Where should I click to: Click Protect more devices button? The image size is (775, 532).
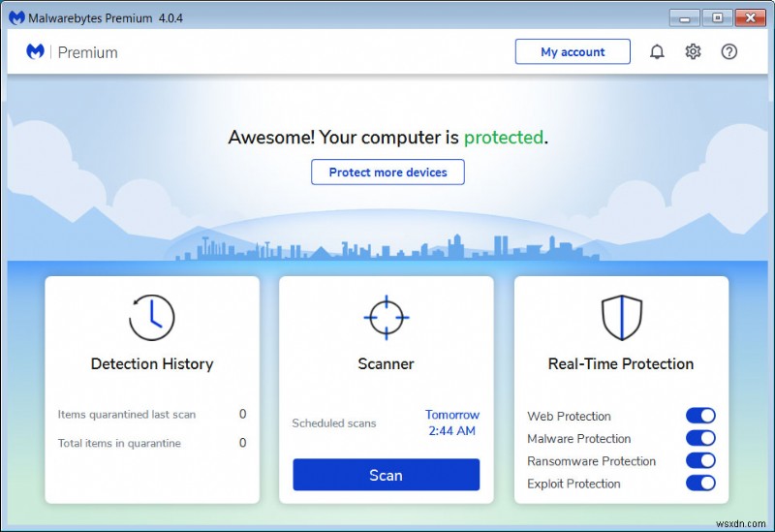point(387,172)
